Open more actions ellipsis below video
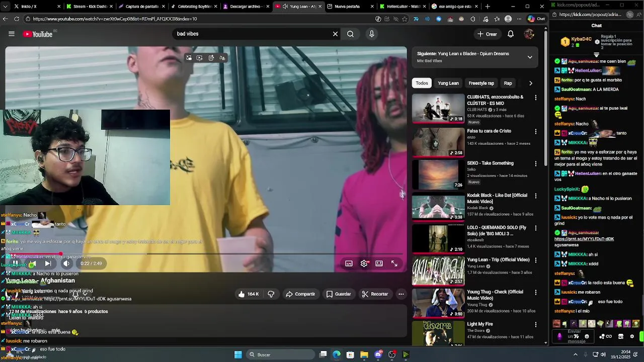Screen dimensions: 644x362 pos(401,294)
